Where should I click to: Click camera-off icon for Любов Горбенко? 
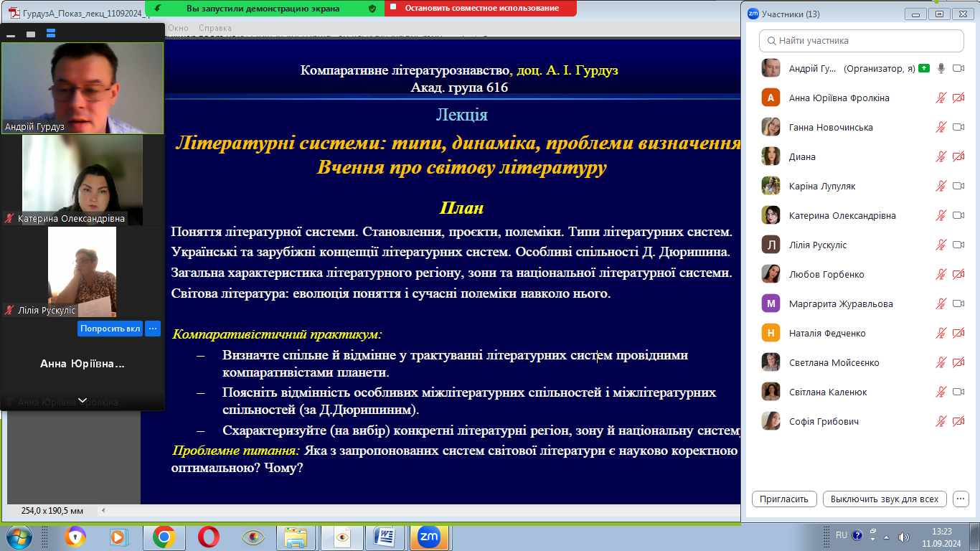[958, 274]
